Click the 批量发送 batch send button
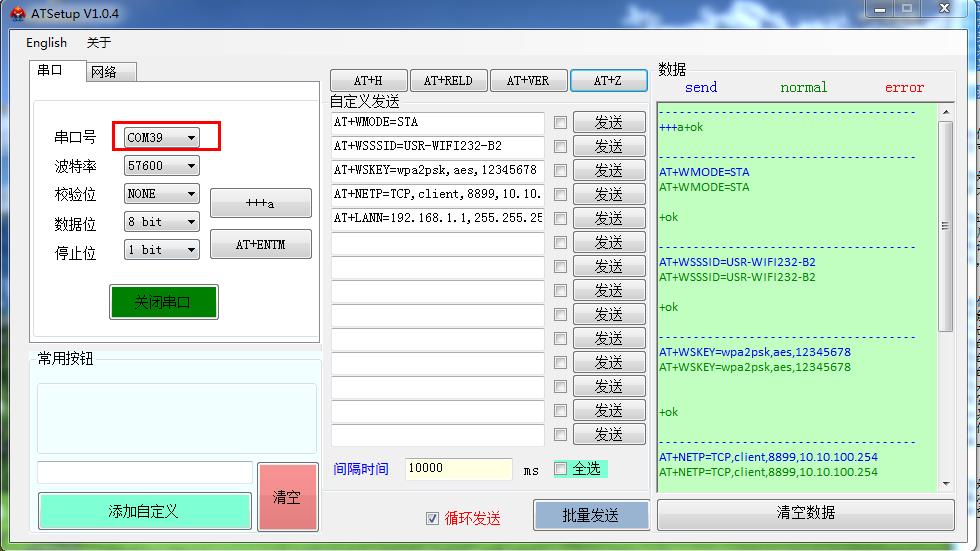This screenshot has width=980, height=551. pyautogui.click(x=591, y=515)
